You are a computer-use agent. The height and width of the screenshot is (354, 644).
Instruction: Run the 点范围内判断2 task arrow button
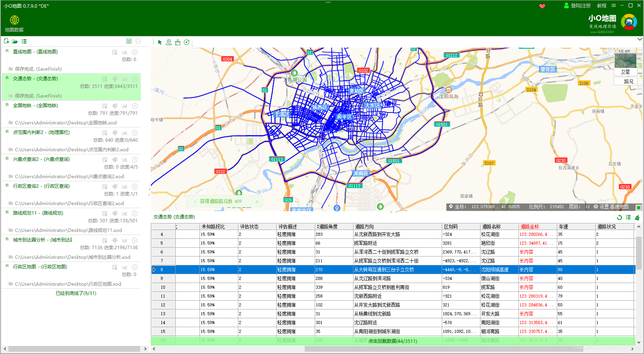[135, 133]
